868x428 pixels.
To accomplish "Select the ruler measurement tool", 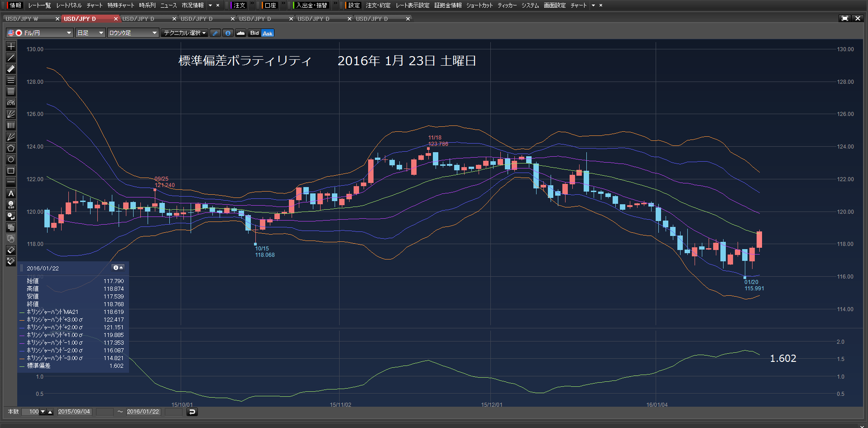I will point(11,69).
